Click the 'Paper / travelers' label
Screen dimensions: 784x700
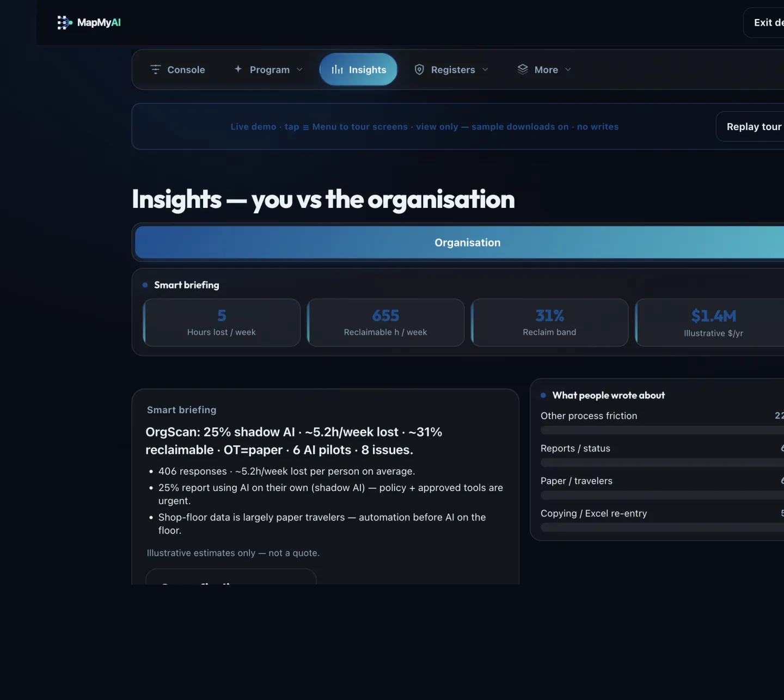click(577, 481)
